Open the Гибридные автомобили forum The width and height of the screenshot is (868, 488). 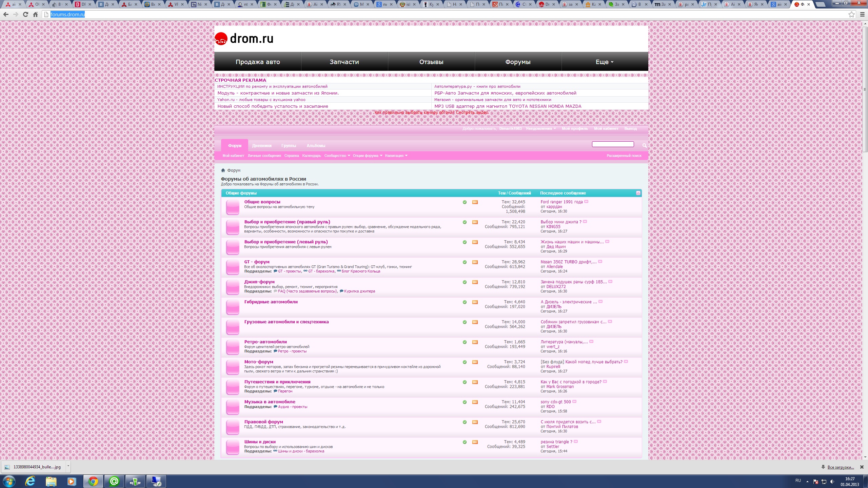tap(271, 302)
